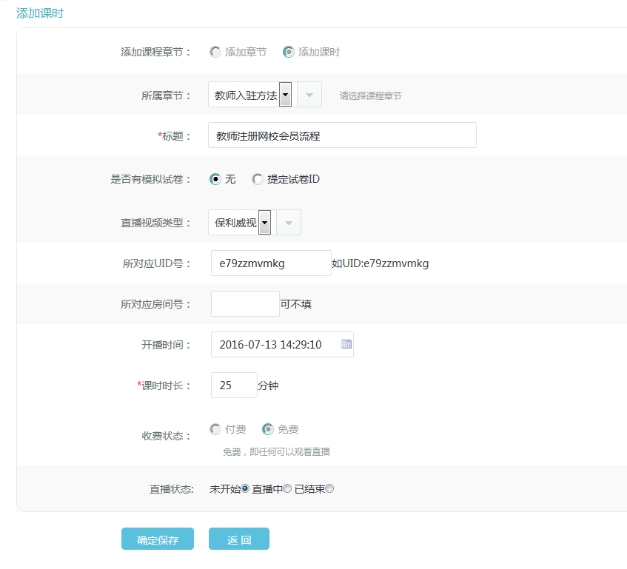The image size is (627, 569).
Task: Select the 添加课时 radio option
Action: [289, 51]
